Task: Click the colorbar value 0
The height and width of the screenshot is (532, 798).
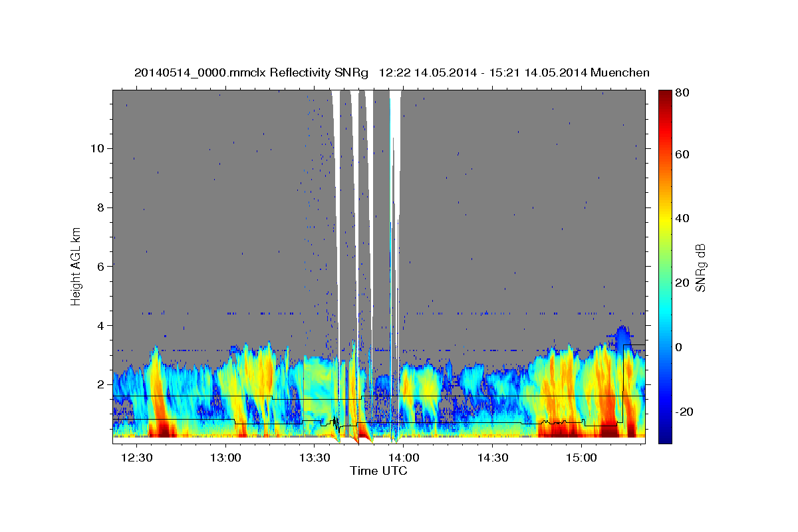Action: coord(678,347)
